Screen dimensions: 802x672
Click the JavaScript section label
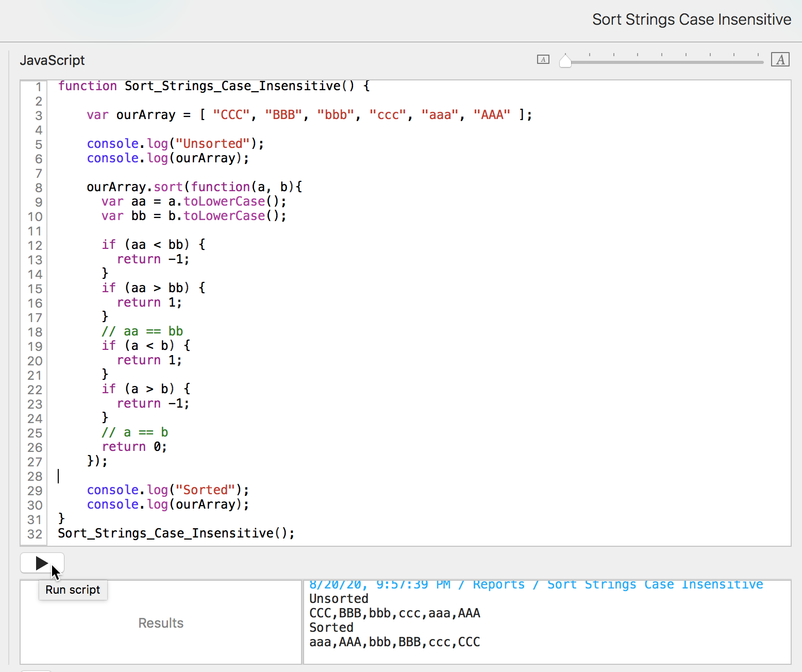[x=52, y=60]
